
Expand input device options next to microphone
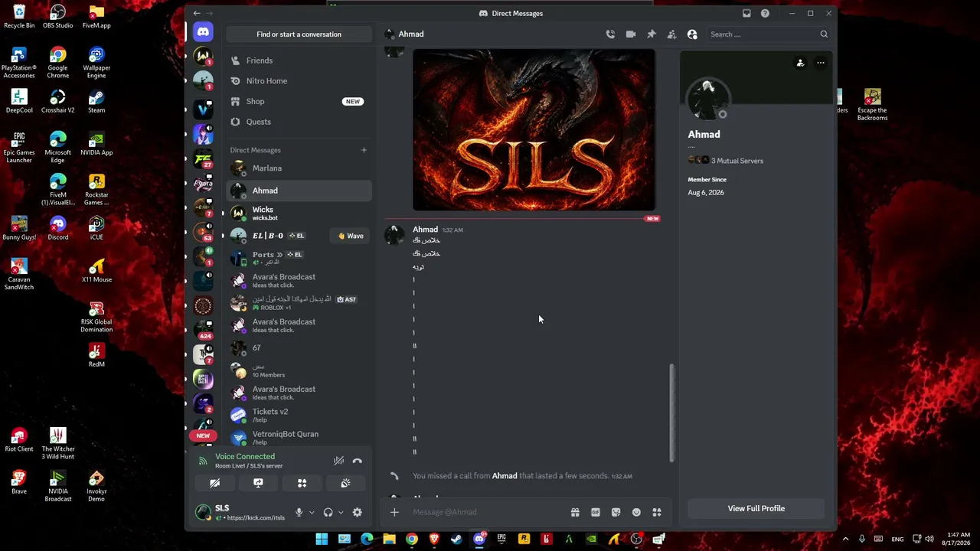click(x=312, y=513)
